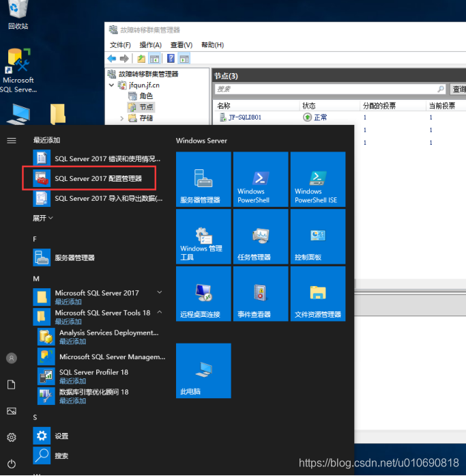
Task: Expand the 存储 tree node
Action: tap(121, 118)
